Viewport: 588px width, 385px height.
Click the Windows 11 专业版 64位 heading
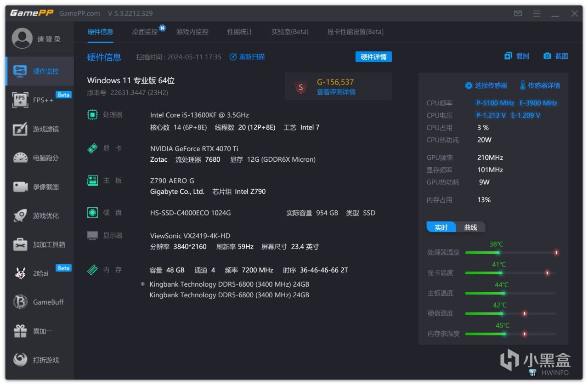click(131, 80)
